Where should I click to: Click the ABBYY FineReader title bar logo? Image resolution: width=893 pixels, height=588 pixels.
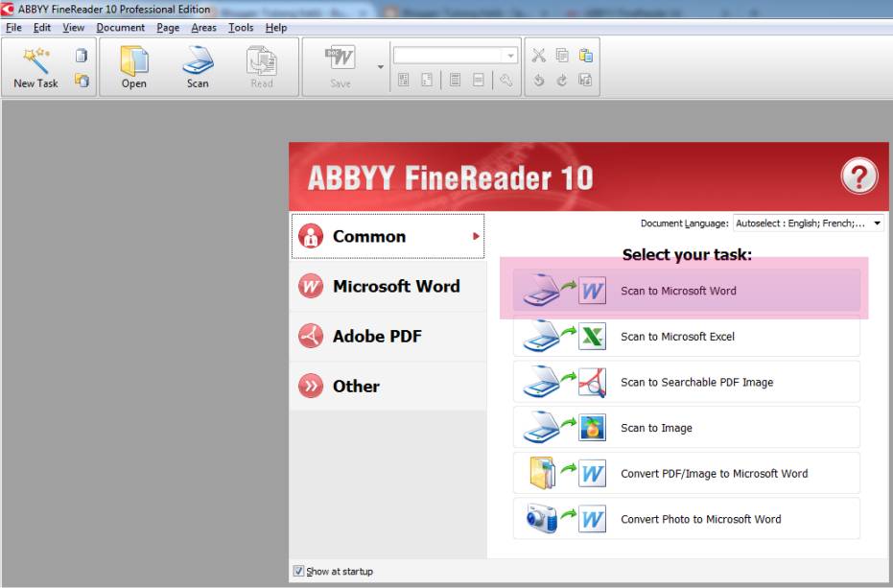8,9
